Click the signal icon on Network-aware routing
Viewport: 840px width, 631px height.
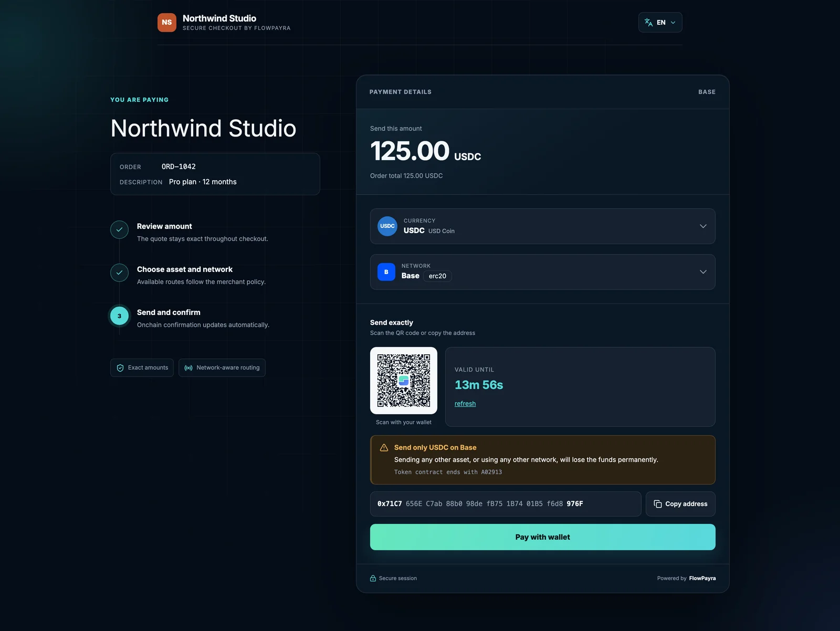pyautogui.click(x=188, y=368)
